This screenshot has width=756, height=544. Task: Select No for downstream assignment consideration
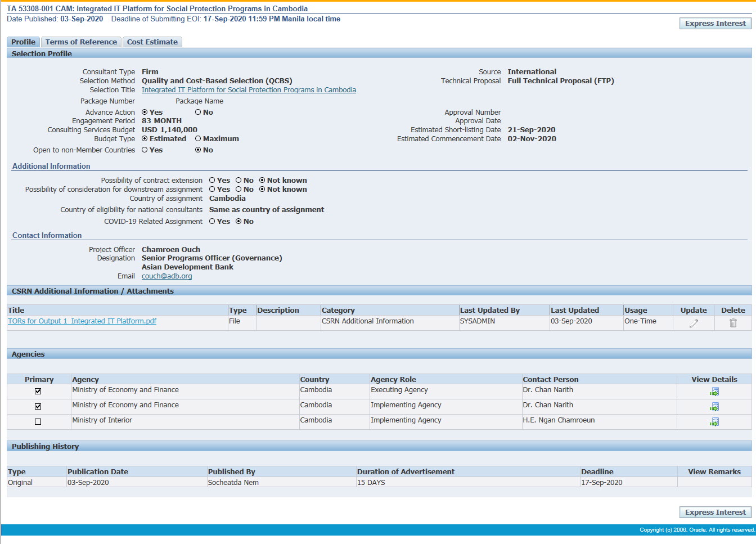pyautogui.click(x=238, y=190)
